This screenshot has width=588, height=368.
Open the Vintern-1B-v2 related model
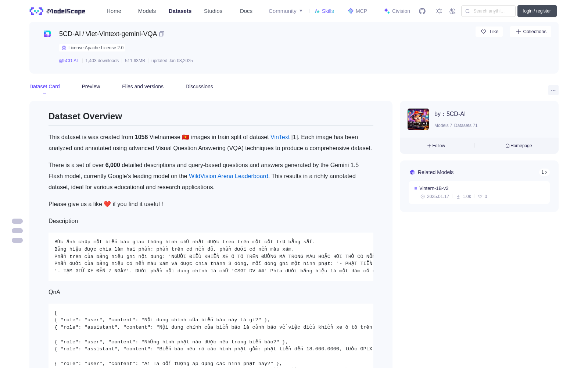click(x=434, y=188)
